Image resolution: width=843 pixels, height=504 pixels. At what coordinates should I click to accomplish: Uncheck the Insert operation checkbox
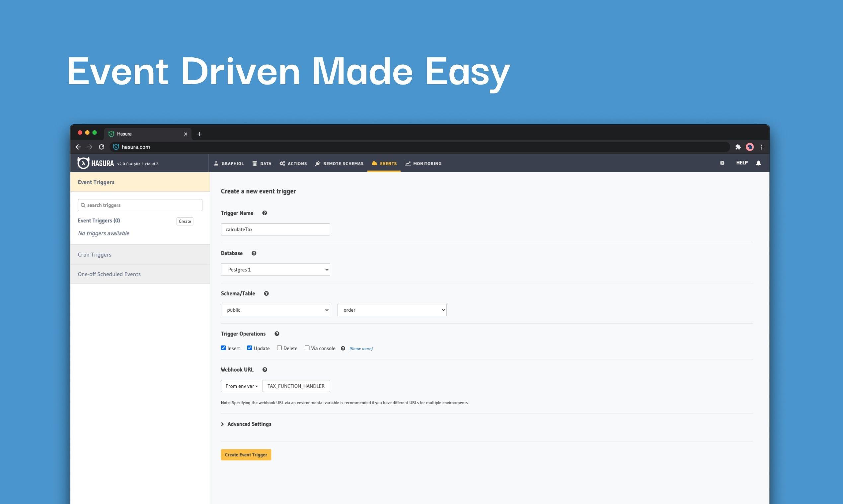point(223,348)
